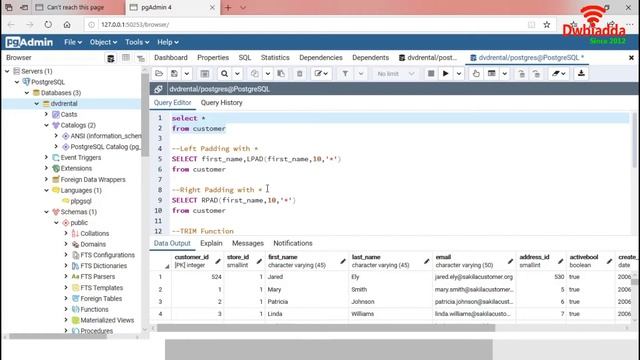Click the Explain hand pointer icon
Viewport: 640px width, 360px height.
point(476,73)
